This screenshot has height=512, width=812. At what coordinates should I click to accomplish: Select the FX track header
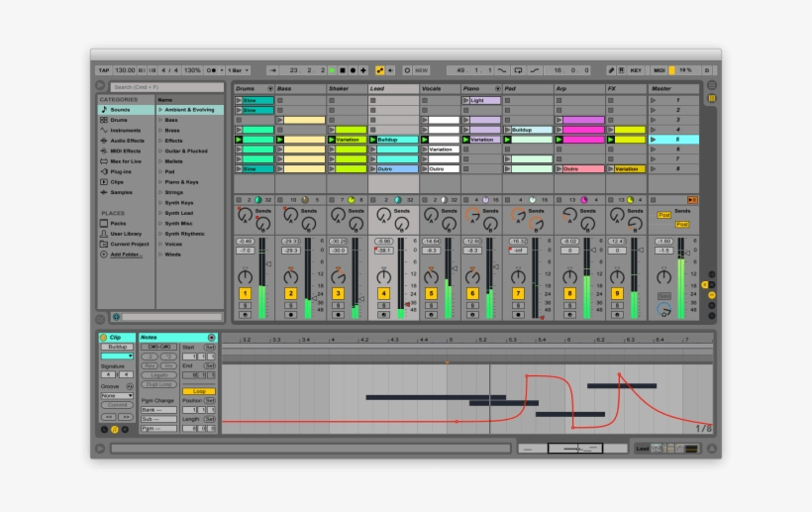click(626, 89)
